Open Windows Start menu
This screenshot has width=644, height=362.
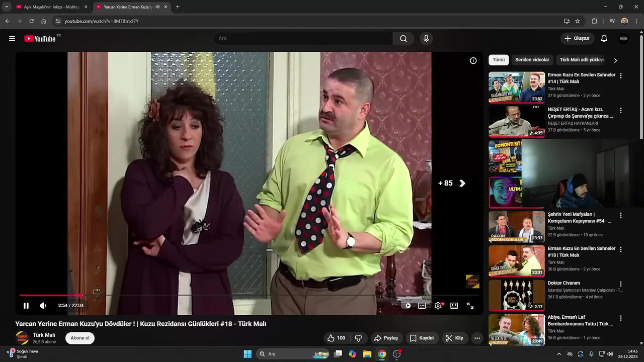click(248, 354)
